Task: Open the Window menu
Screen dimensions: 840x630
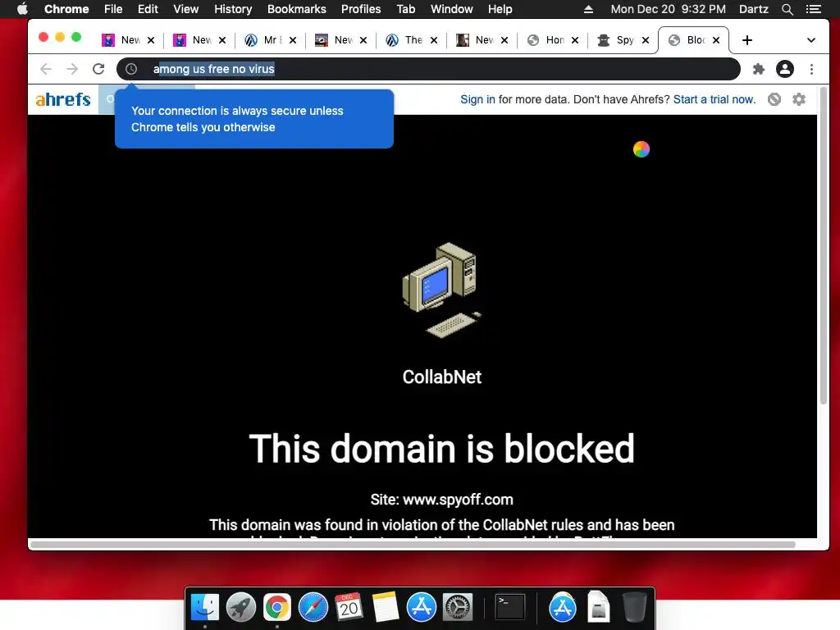Action: click(x=452, y=9)
